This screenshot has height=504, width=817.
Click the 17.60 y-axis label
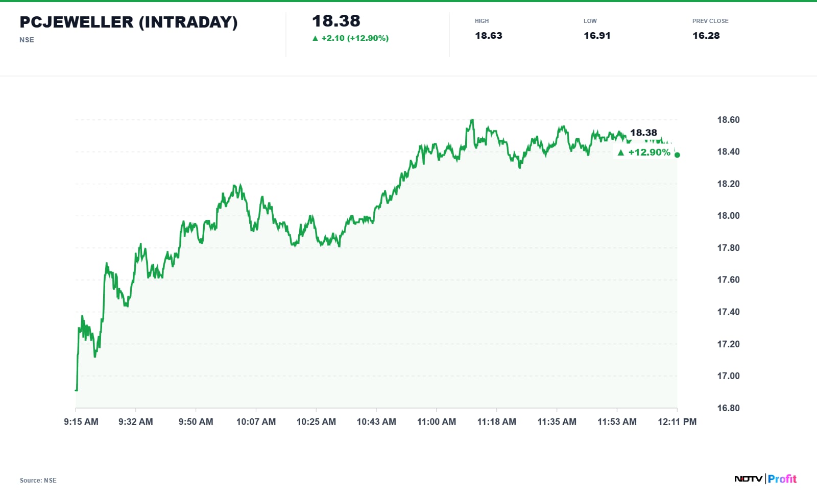(728, 280)
